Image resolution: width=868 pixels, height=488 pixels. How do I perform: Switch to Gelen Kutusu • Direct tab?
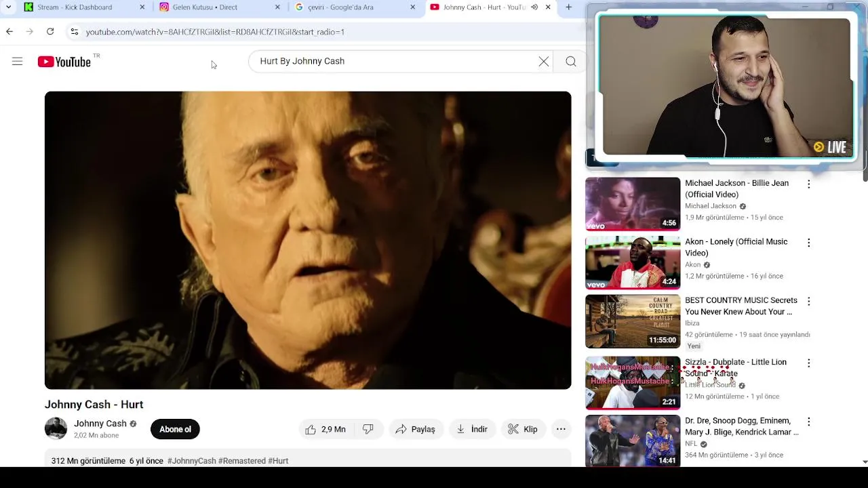[219, 7]
